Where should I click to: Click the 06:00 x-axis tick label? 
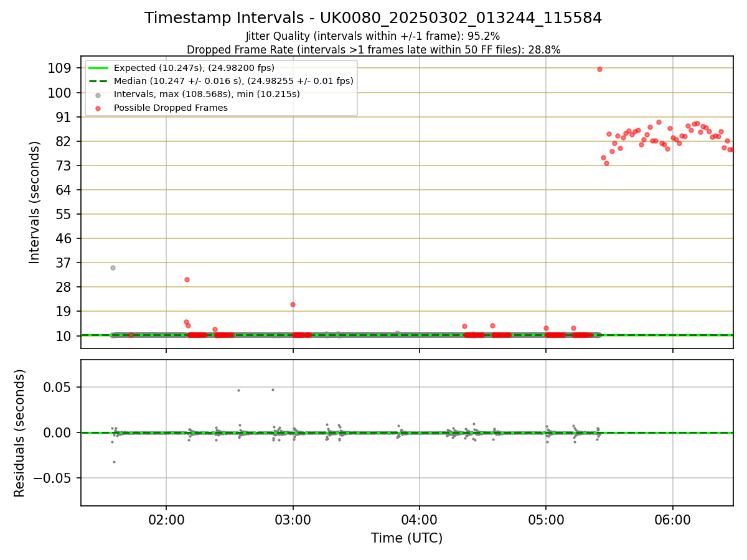673,520
